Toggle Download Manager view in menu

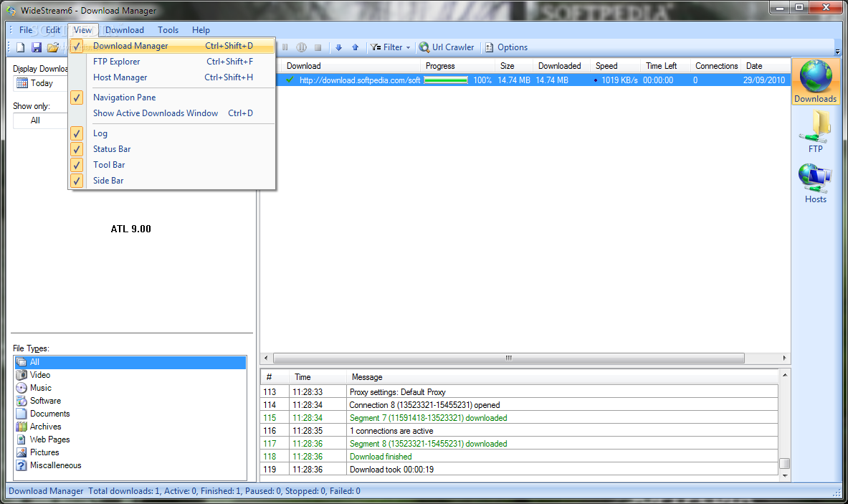(x=172, y=46)
